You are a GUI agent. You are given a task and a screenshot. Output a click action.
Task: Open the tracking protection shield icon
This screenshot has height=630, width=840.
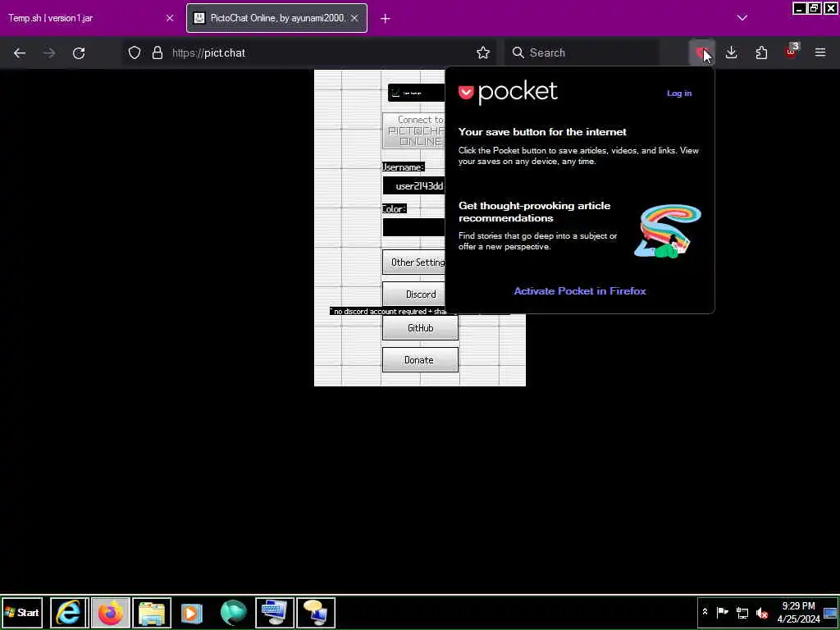135,52
